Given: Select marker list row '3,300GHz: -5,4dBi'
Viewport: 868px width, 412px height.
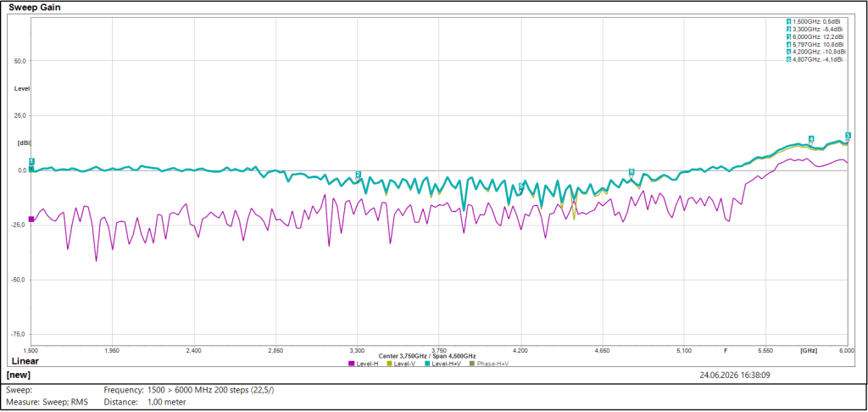Looking at the screenshot, I should (x=816, y=29).
